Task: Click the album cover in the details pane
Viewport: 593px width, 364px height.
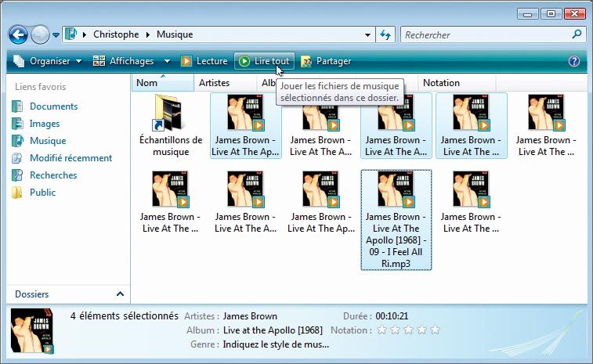Action: pyautogui.click(x=33, y=331)
